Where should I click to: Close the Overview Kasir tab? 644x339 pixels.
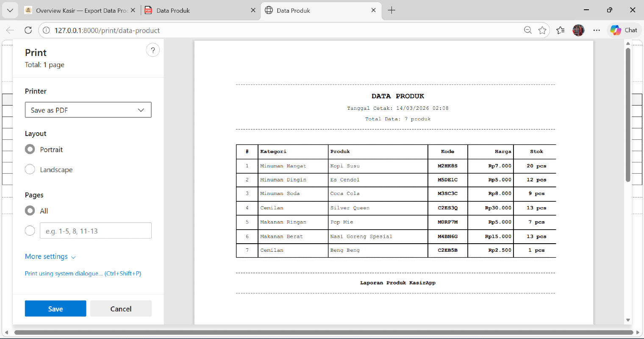tap(133, 10)
